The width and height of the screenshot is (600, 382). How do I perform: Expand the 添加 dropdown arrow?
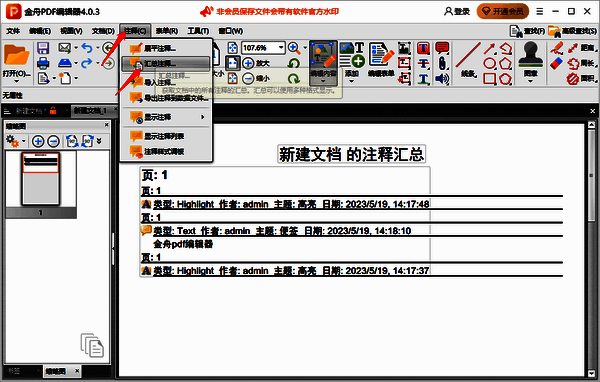pyautogui.click(x=352, y=82)
